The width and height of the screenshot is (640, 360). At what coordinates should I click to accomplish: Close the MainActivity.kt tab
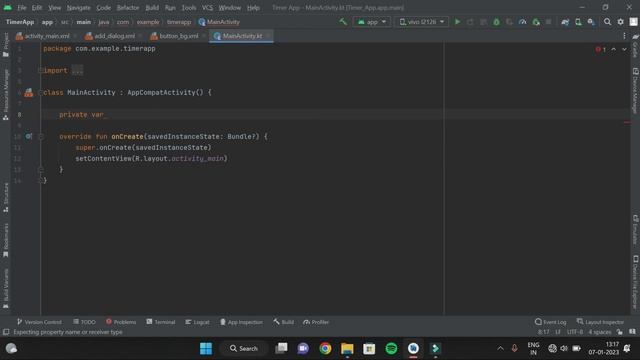tap(268, 36)
